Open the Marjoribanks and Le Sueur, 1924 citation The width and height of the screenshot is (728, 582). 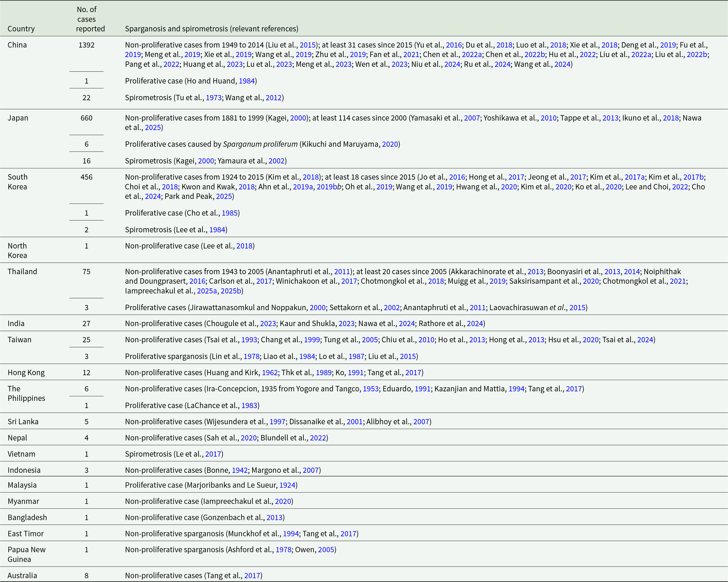(x=288, y=485)
